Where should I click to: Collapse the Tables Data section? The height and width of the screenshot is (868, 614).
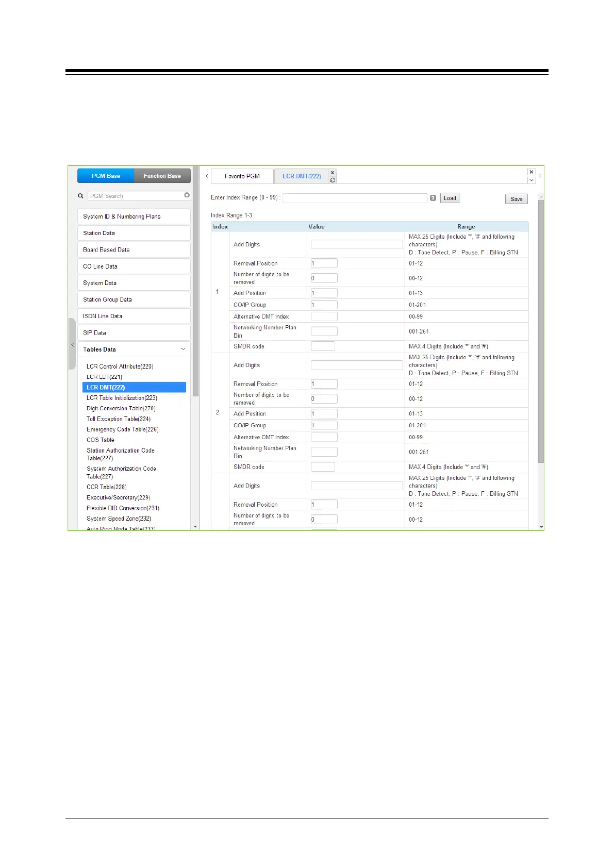(x=134, y=349)
